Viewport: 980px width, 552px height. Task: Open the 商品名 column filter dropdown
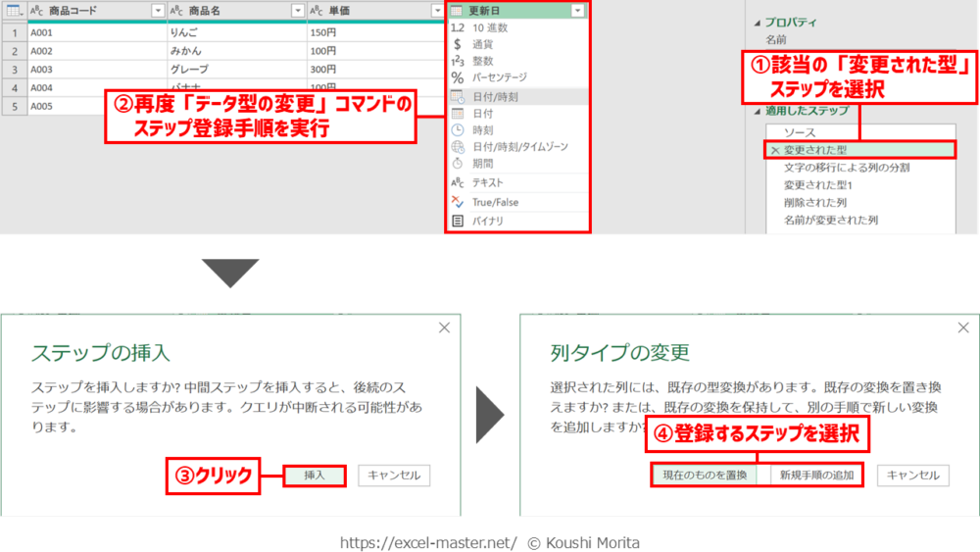(x=298, y=10)
